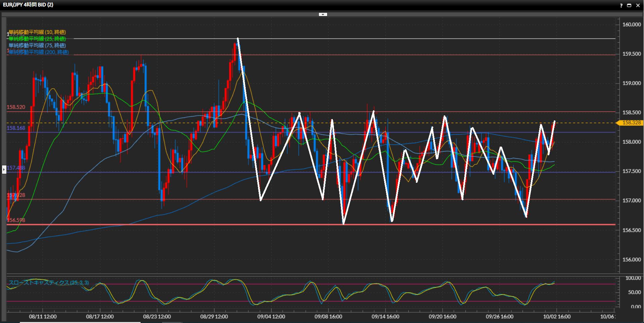Screen dimensions: 644x323
Task: Click the 160.000 price axis label
Action: pos(631,24)
